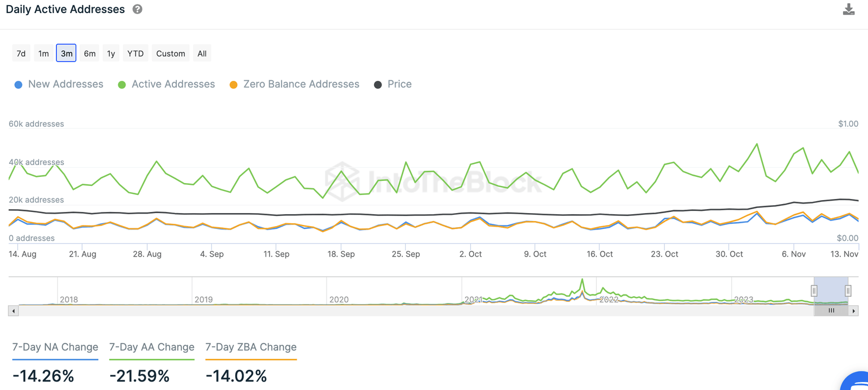Click navigator scroll right arrow
The image size is (868, 390).
(x=854, y=311)
